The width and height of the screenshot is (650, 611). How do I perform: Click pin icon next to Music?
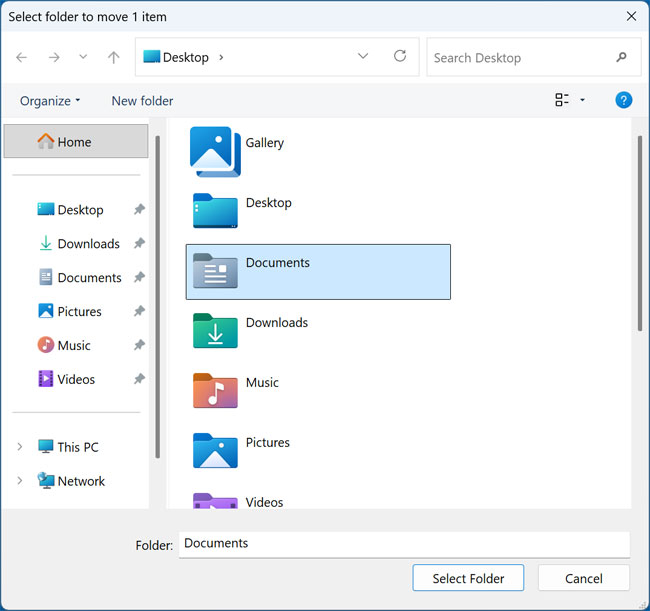coord(139,345)
